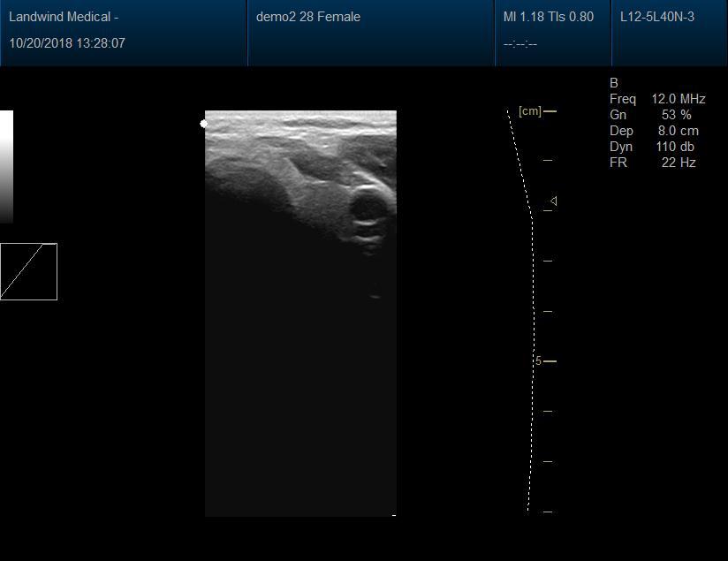
Task: Click the date 10/20/2018 13:28:07
Action: (x=67, y=43)
